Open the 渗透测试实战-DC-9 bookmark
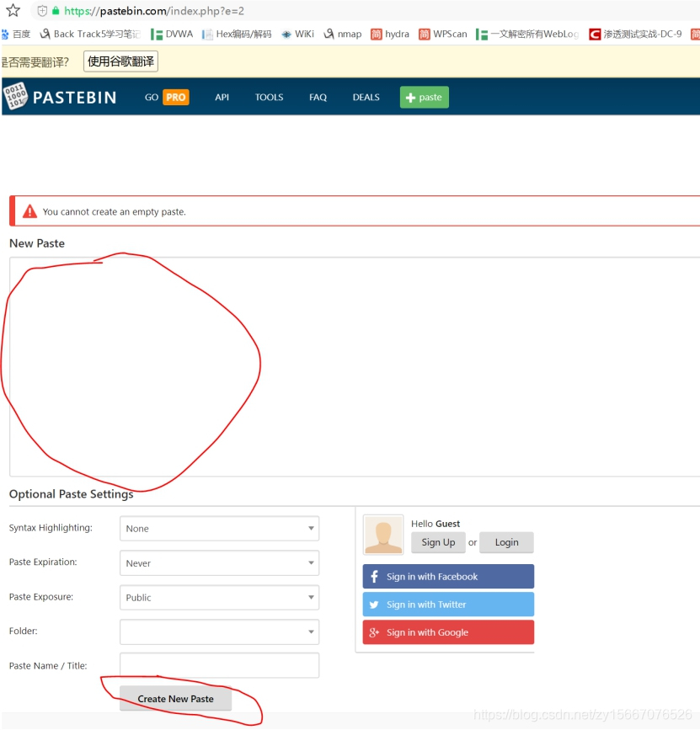The height and width of the screenshot is (730, 700). point(635,34)
